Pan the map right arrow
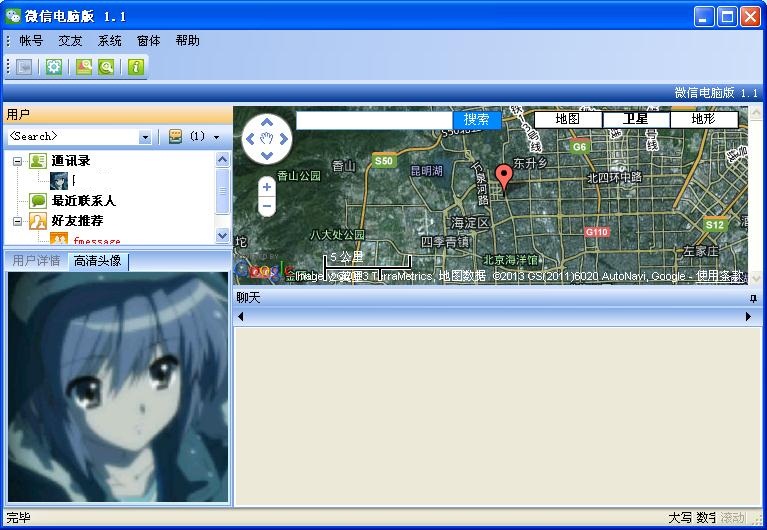The image size is (767, 530). 284,139
